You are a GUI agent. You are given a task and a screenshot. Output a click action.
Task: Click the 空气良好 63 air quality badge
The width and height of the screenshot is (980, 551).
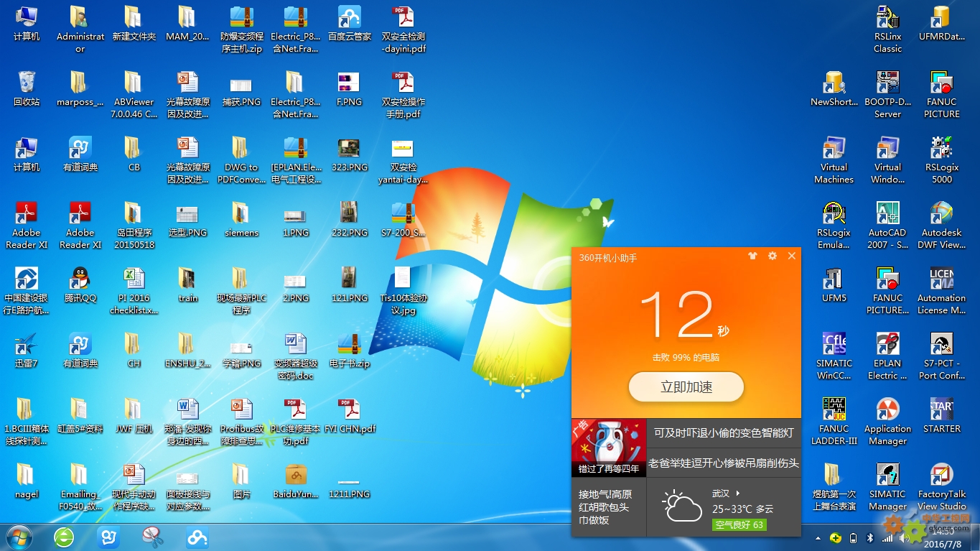[x=739, y=524]
